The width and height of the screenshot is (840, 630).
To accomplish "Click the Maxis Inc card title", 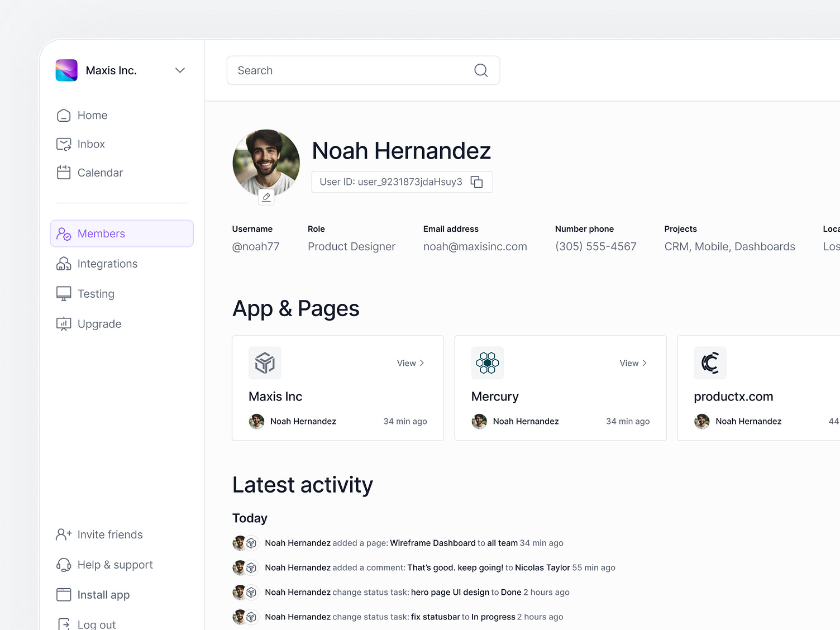I will pos(275,397).
